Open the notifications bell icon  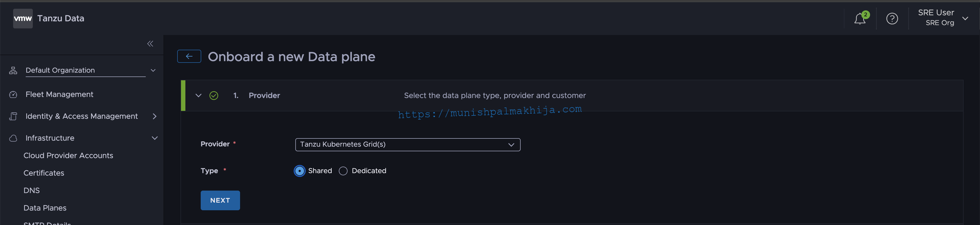860,19
